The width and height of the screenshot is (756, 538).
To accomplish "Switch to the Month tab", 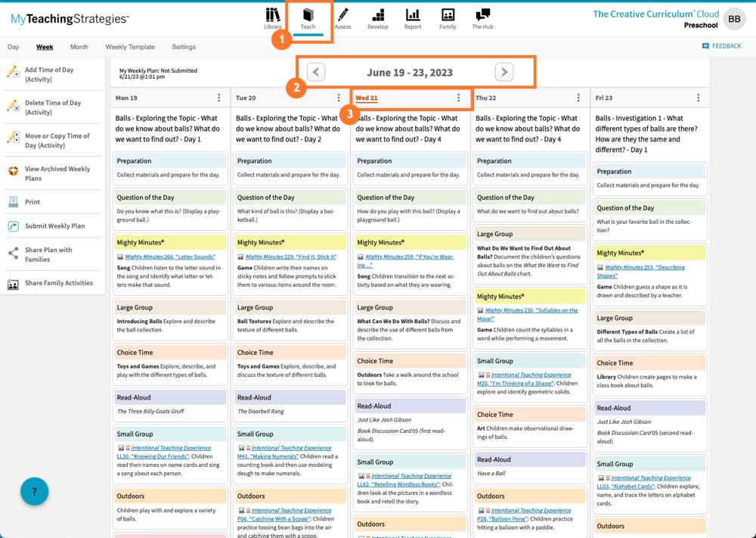I will click(x=78, y=47).
